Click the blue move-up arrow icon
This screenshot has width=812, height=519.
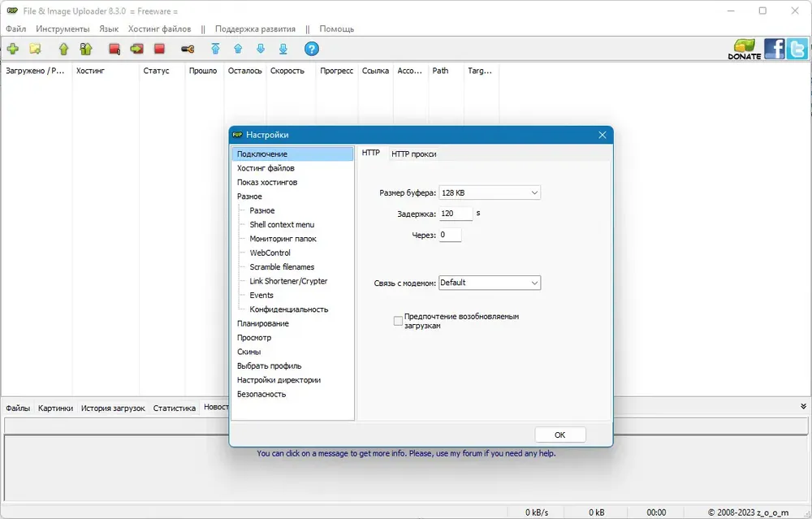click(238, 49)
